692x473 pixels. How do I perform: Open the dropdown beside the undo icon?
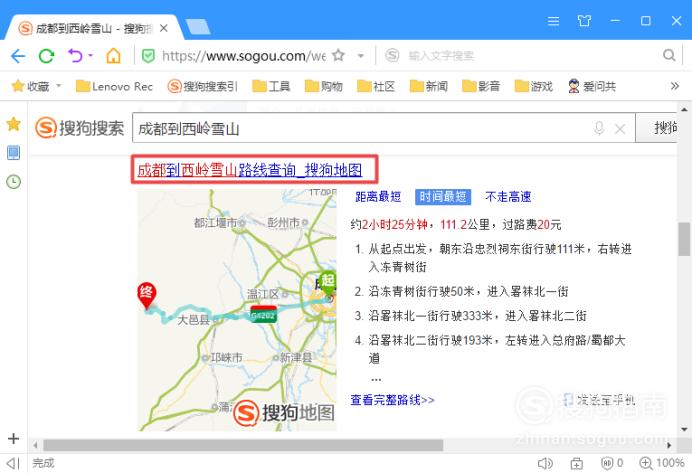90,56
